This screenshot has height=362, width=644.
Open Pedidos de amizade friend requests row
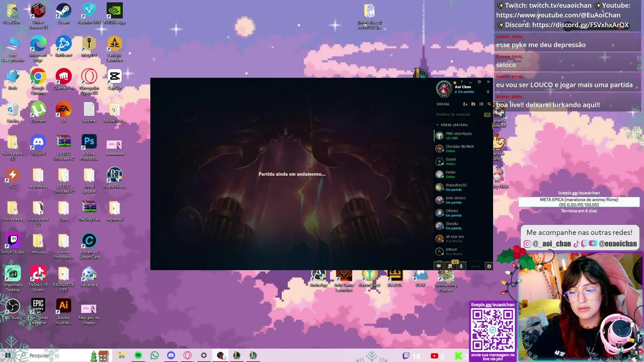tap(463, 115)
